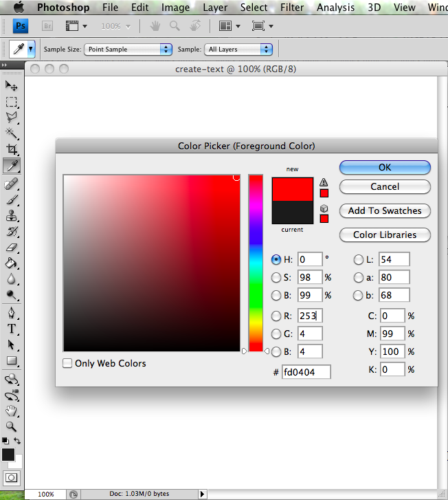Screen dimensions: 448x500
Task: Click Cancel in the Color Picker
Action: (x=385, y=186)
